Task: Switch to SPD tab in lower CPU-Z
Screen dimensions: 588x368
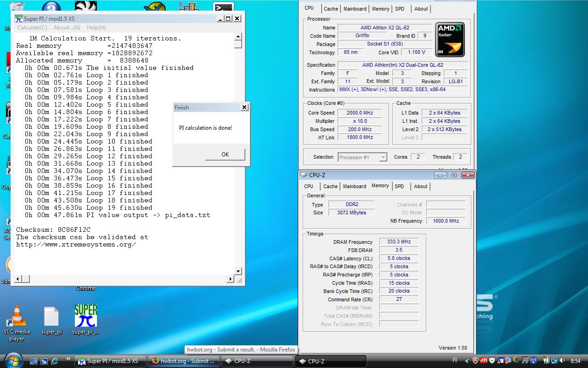Action: point(399,186)
